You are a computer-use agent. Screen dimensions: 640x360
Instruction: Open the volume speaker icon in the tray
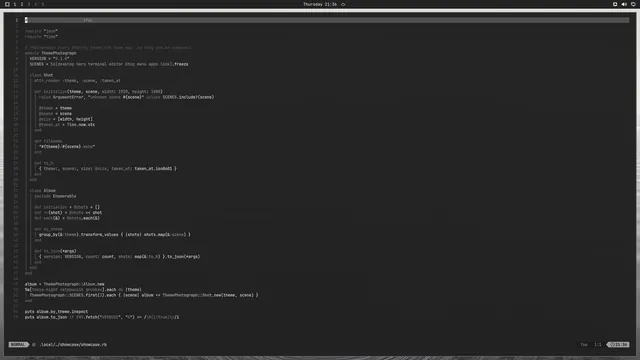tap(624, 4)
